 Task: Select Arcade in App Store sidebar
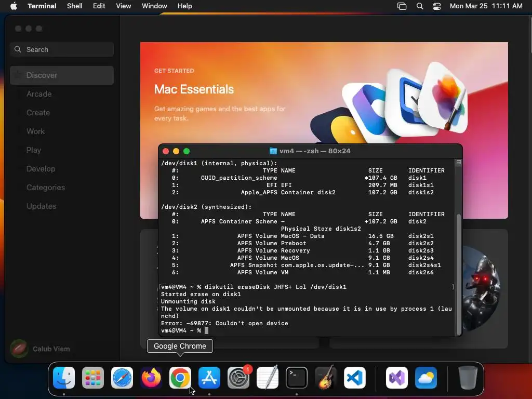click(62, 94)
